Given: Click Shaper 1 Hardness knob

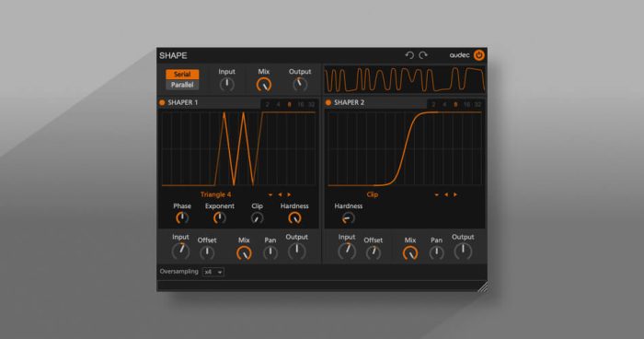Looking at the screenshot, I should (294, 218).
